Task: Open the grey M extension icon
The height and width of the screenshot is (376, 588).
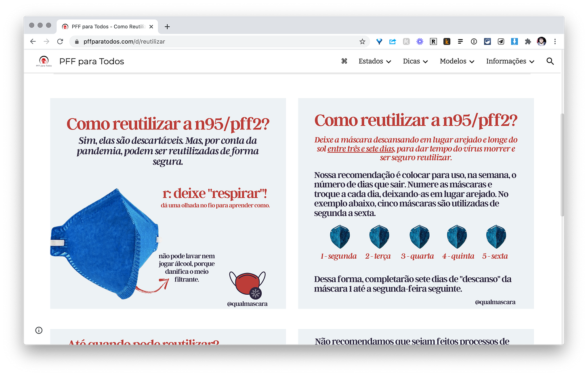Action: coord(406,42)
